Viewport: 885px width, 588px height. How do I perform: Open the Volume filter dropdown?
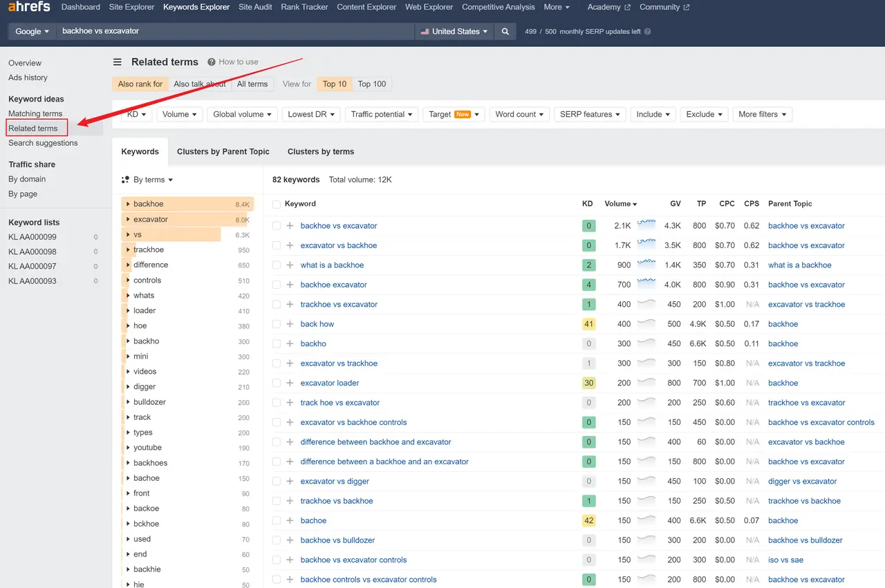(x=180, y=115)
